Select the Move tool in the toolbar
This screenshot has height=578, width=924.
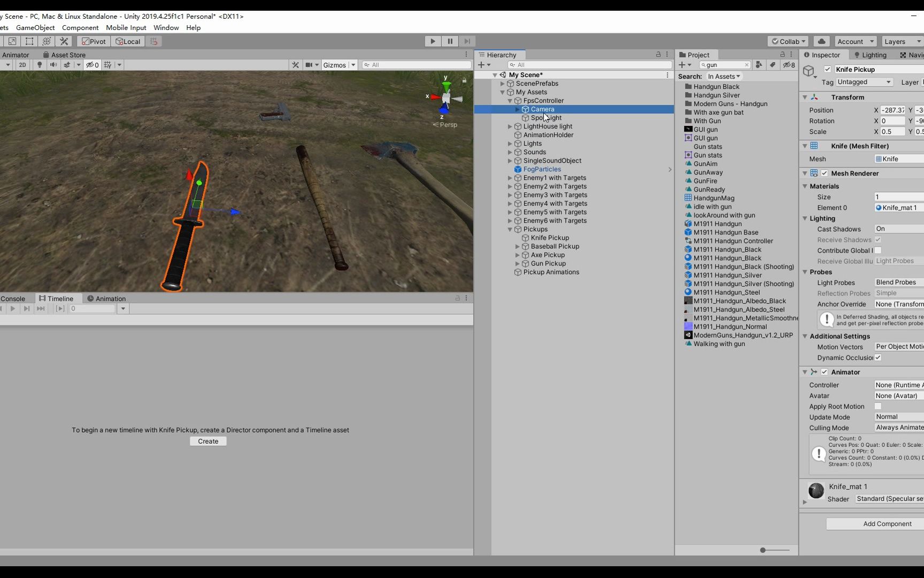coord(2,41)
